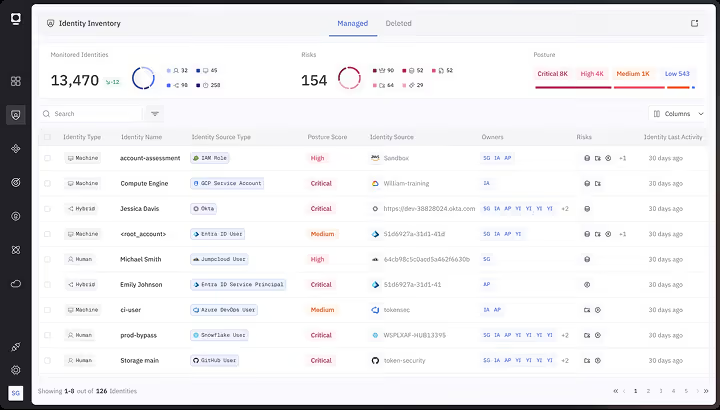Toggle the select-all header checkbox
This screenshot has height=410, width=720.
pyautogui.click(x=47, y=137)
